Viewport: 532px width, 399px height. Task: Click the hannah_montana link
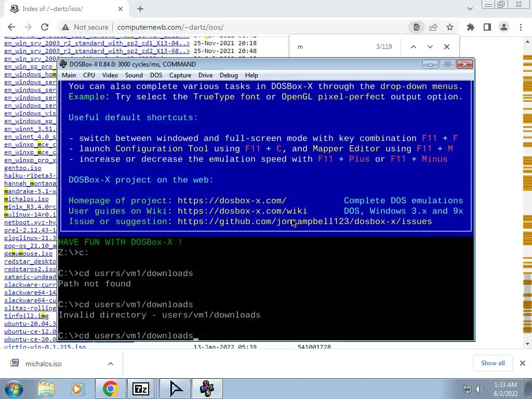click(x=30, y=183)
